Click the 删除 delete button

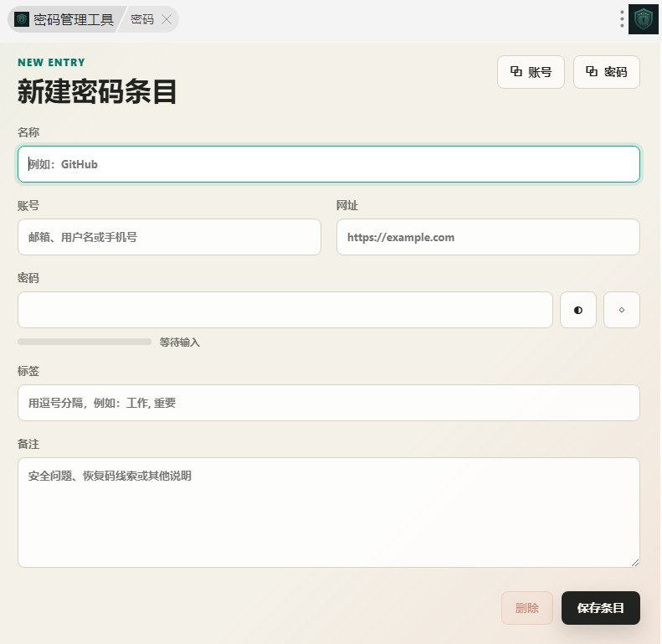coord(527,608)
